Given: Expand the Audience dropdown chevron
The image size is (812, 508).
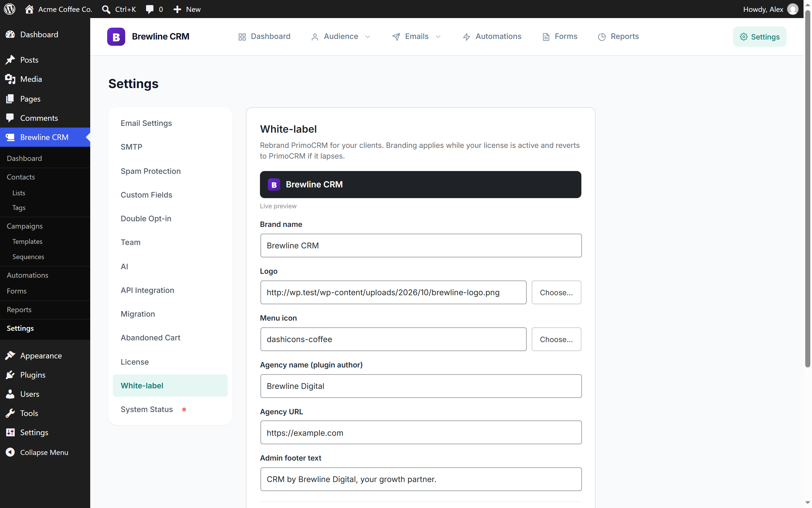Looking at the screenshot, I should (368, 37).
